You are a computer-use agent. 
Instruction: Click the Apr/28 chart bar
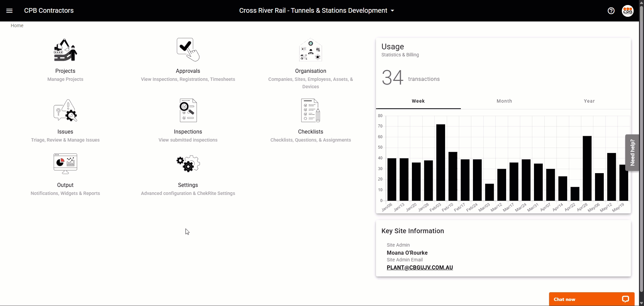[587, 168]
